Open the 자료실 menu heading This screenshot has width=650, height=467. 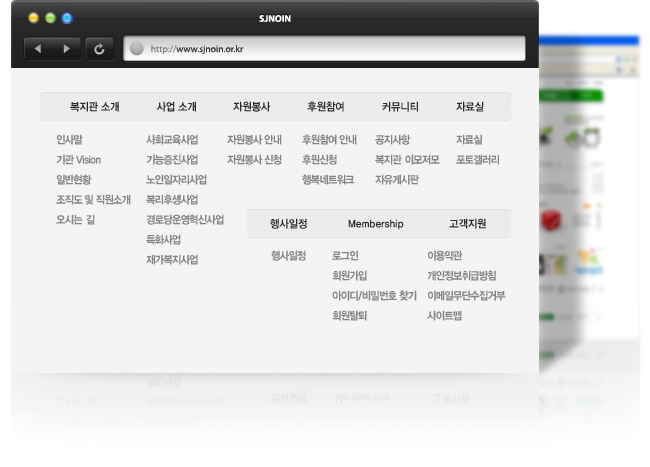(x=470, y=107)
